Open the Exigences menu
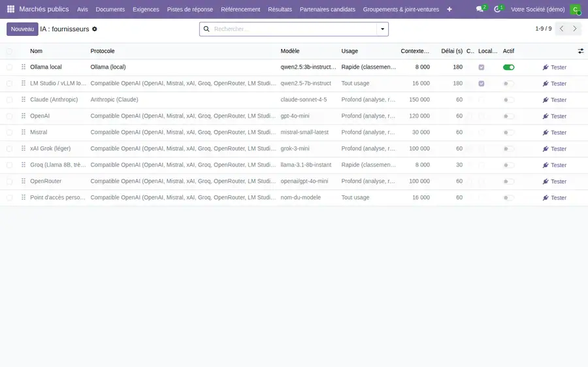 (x=146, y=9)
